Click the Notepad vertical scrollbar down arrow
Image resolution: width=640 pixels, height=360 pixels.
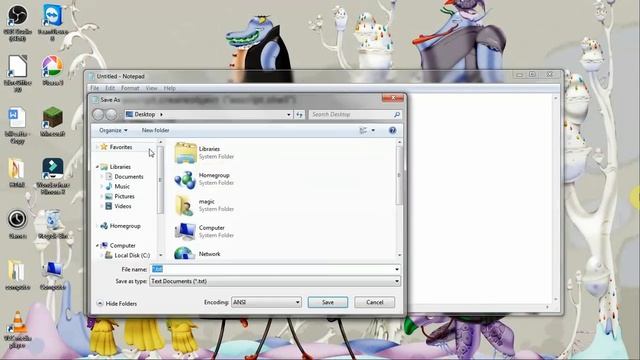[555, 300]
